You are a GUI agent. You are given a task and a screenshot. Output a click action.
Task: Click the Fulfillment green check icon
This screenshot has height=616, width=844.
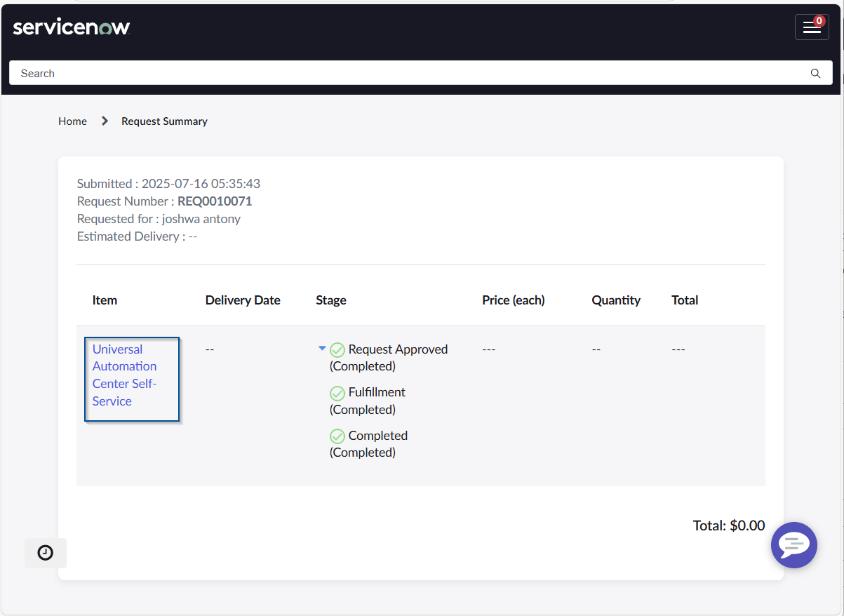pos(337,393)
